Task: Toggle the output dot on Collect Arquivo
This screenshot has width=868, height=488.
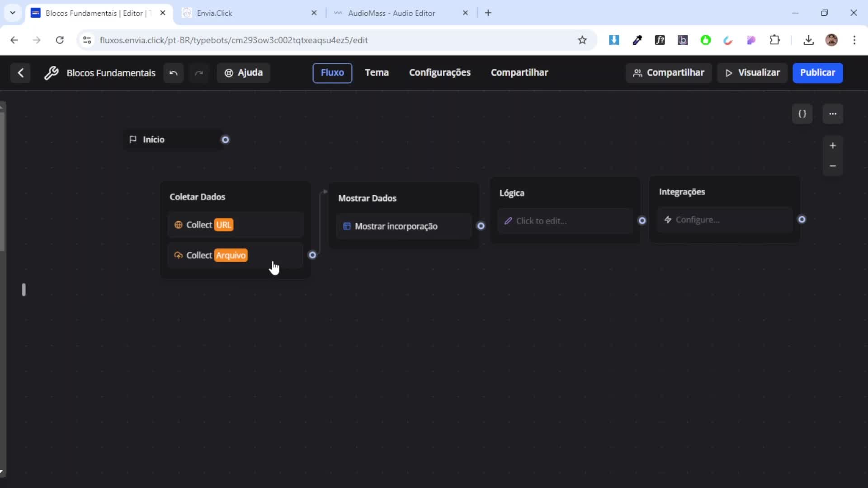Action: (313, 255)
